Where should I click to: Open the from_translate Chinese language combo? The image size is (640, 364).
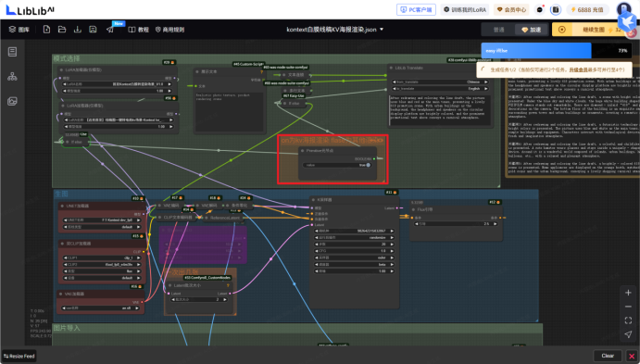441,82
